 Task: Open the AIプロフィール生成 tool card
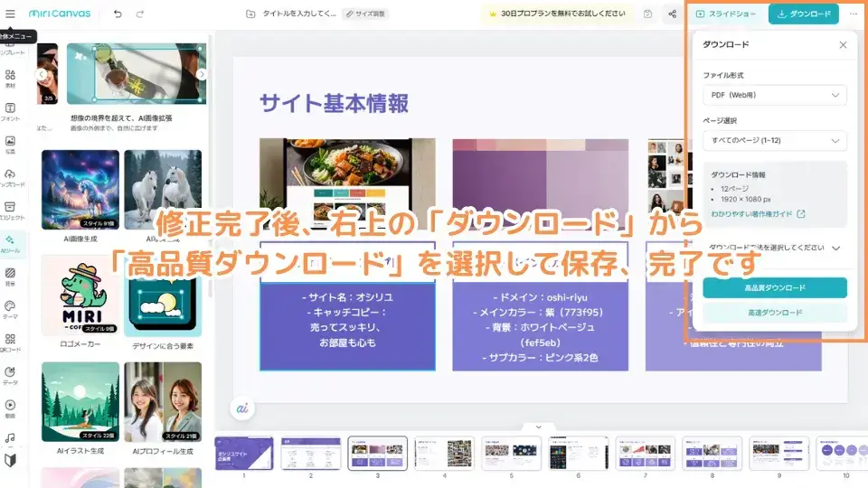pos(163,401)
